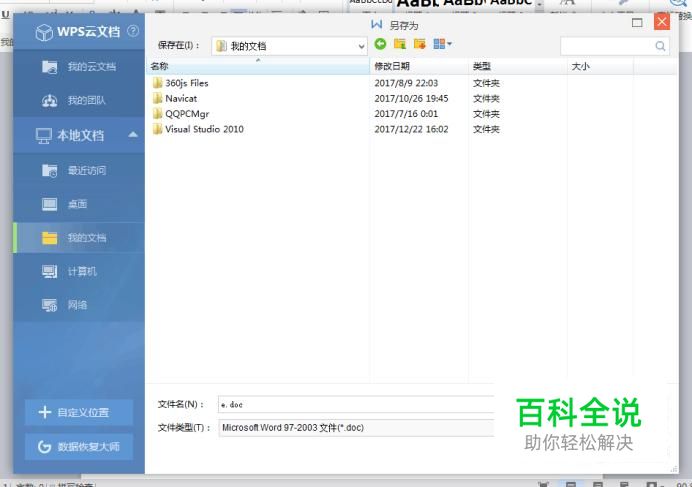This screenshot has width=692, height=487.
Task: Collapse the Local Documents (本地文档) section
Action: click(133, 135)
